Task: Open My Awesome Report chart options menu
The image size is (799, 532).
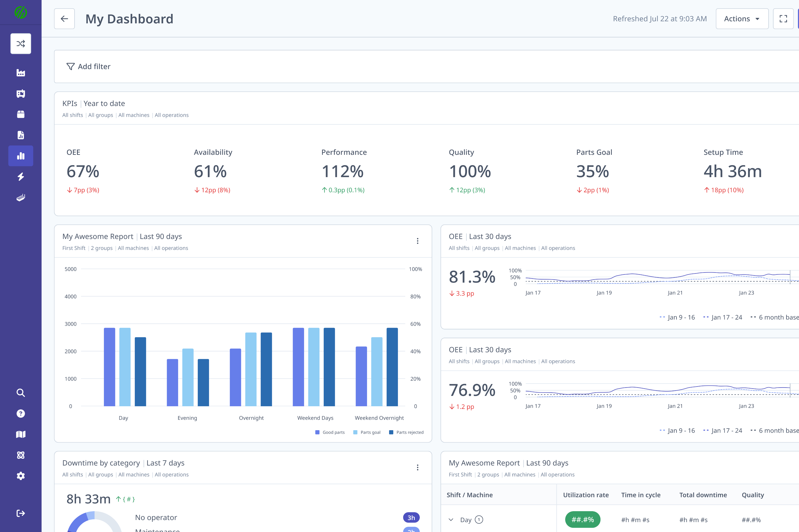Action: pos(417,241)
